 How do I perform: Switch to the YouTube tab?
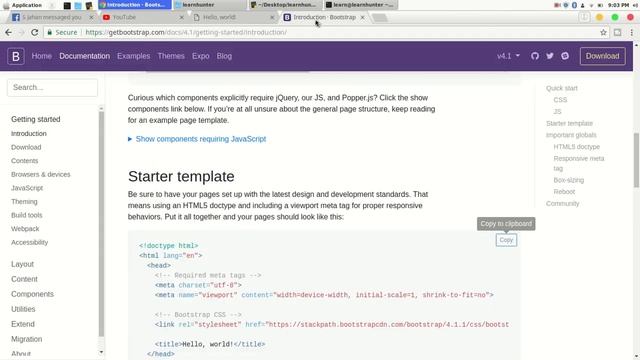tap(143, 18)
